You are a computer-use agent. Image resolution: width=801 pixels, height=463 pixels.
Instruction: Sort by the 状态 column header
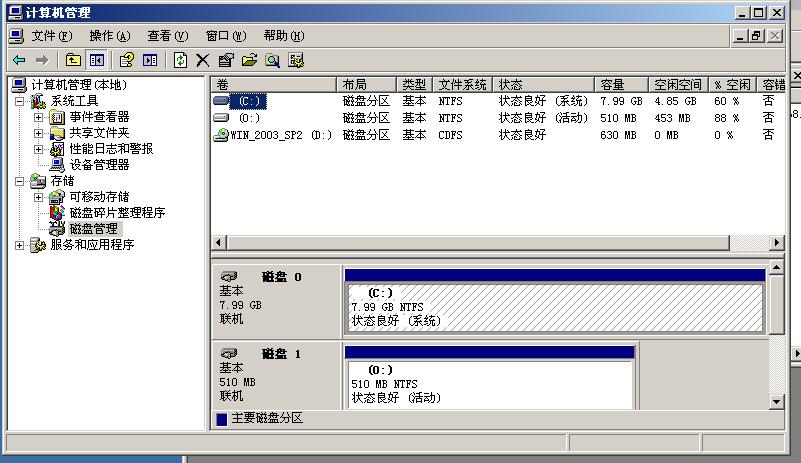tap(544, 84)
